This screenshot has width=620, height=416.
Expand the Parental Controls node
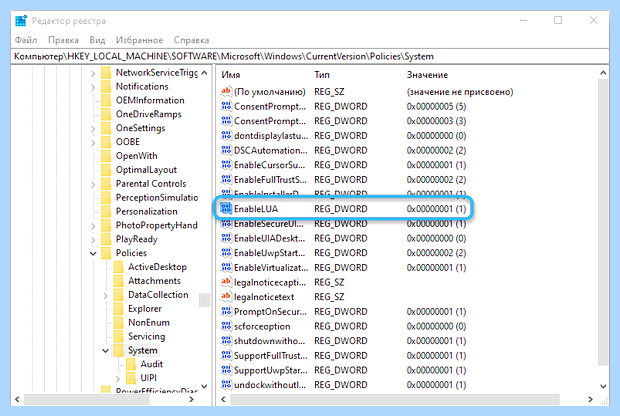point(93,184)
